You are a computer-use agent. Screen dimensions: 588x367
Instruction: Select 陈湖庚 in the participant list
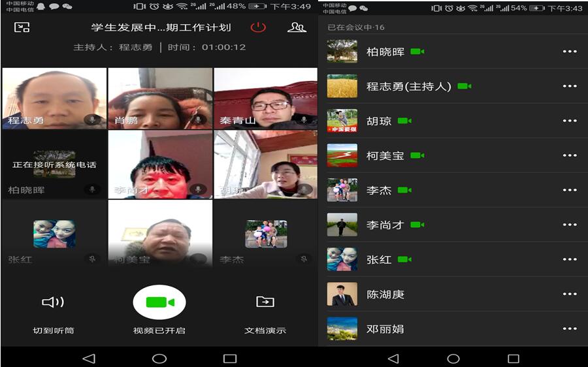coord(385,295)
